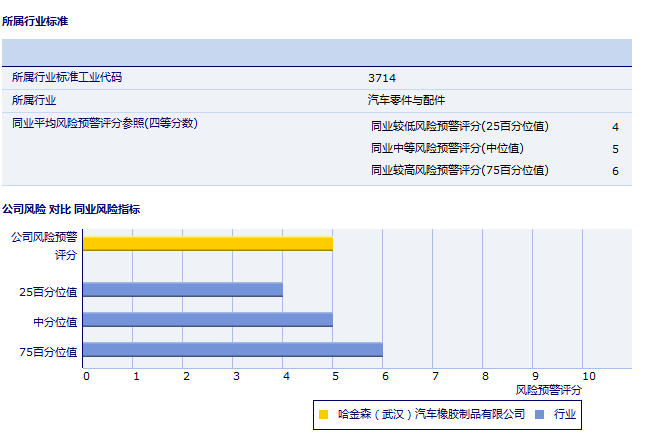Image resolution: width=647 pixels, height=444 pixels.
Task: Click the blue 25百分位值 bar
Action: point(182,290)
